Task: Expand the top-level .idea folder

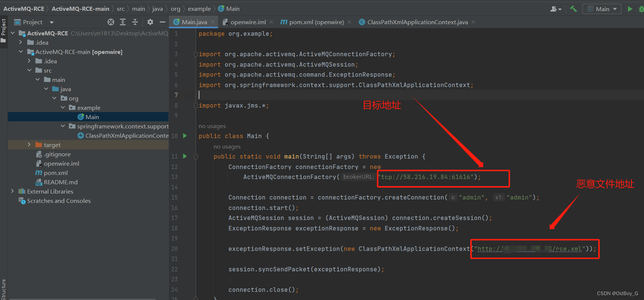Action: (21, 42)
